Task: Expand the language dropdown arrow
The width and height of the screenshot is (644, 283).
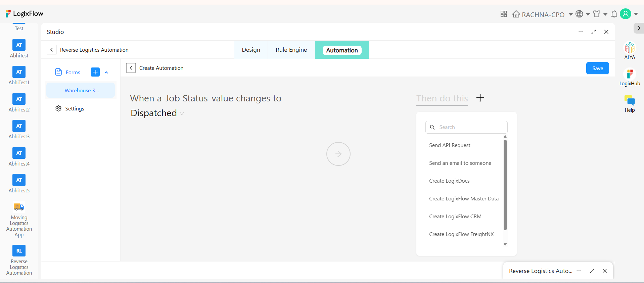Action: (x=588, y=14)
